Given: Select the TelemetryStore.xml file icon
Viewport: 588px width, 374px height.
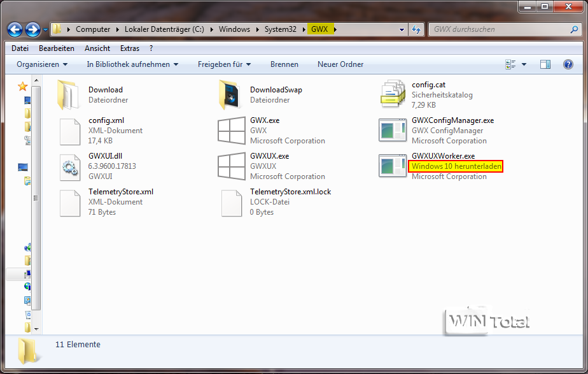Looking at the screenshot, I should tap(70, 203).
